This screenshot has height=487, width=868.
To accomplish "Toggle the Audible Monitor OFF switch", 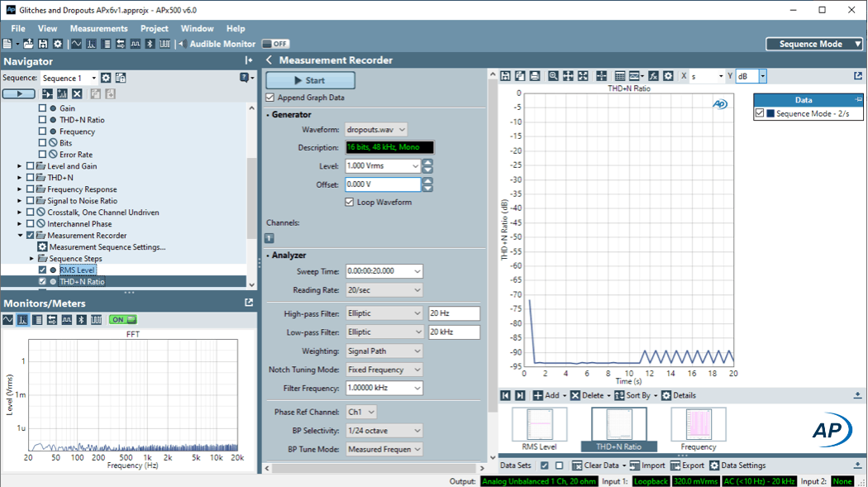I will click(275, 44).
